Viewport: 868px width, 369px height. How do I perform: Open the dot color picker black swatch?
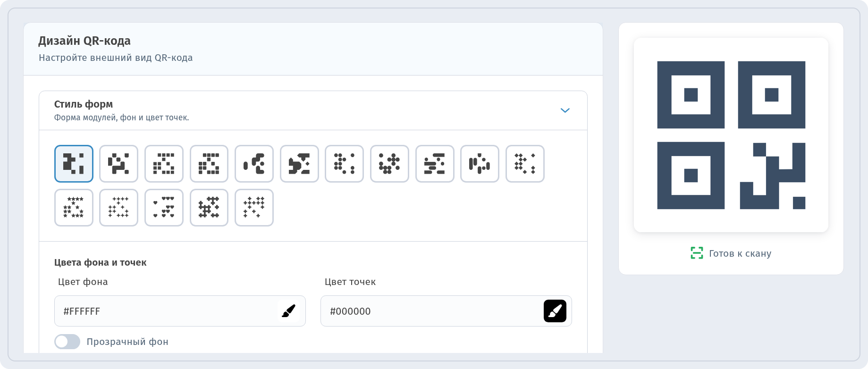tap(555, 311)
